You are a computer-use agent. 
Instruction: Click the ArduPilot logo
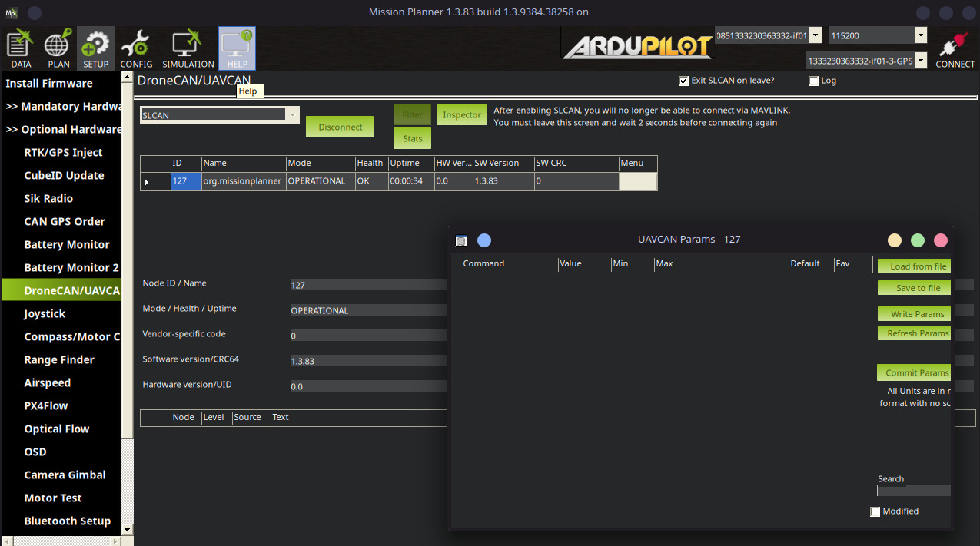click(637, 47)
